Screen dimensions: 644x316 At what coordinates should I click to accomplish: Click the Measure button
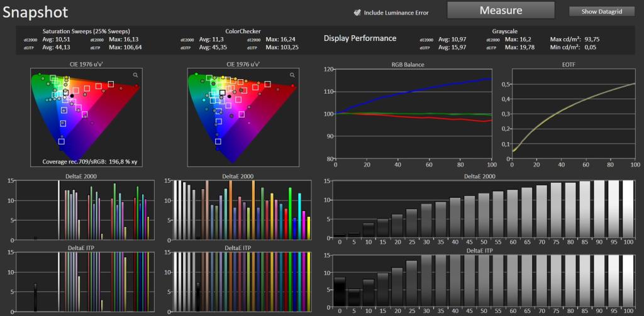click(501, 10)
